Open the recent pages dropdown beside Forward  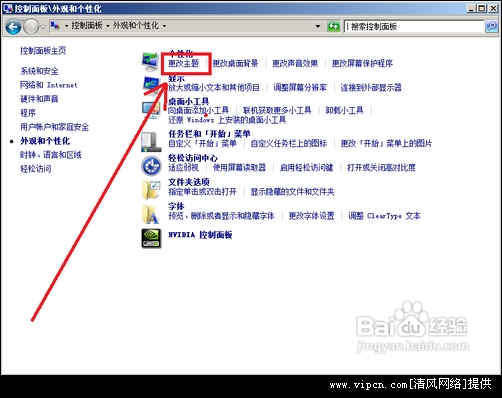(43, 27)
